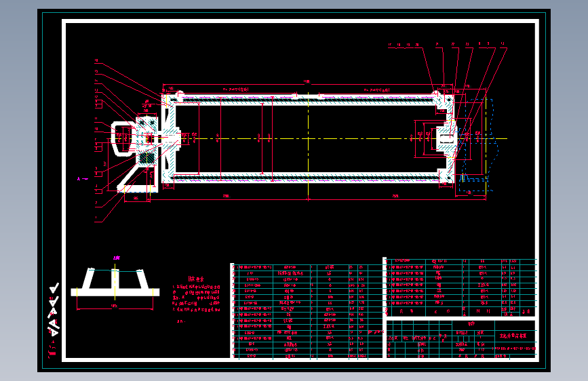
Task: Select the technical requirements heading in red
Action: click(x=196, y=279)
